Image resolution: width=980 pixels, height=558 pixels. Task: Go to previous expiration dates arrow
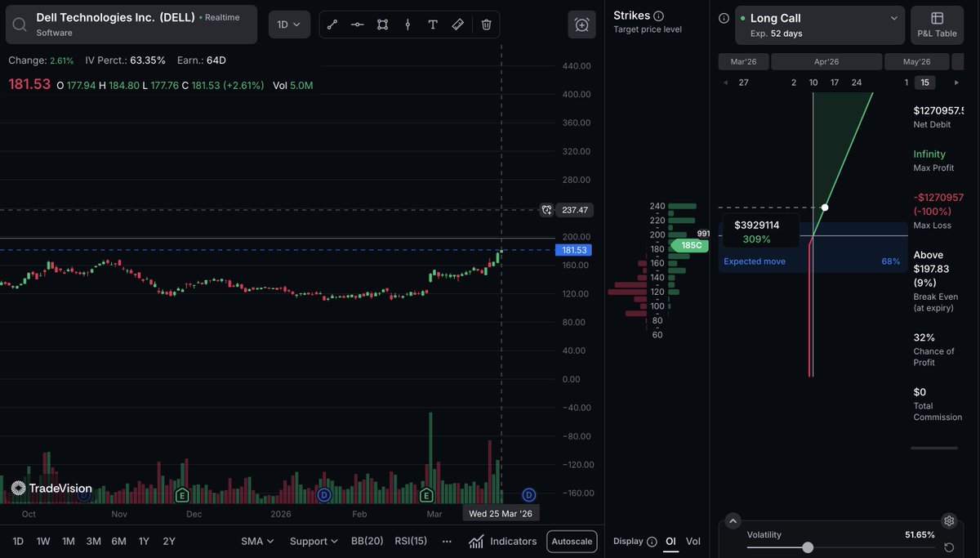click(x=726, y=83)
